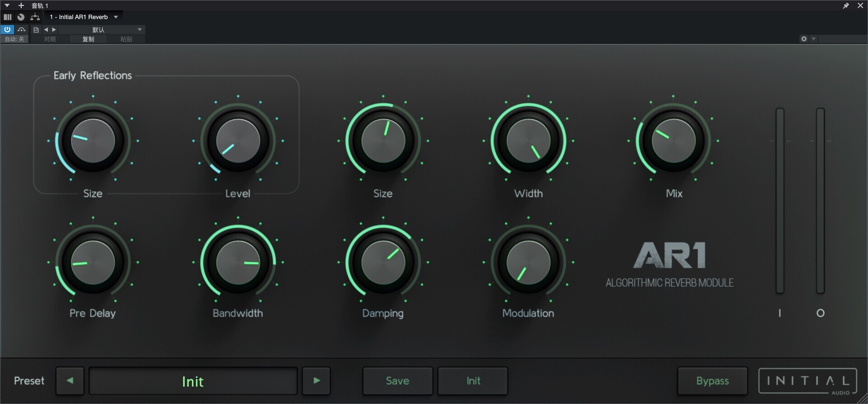Click the 音轨 1 track title
This screenshot has height=404, width=868.
pyautogui.click(x=40, y=5)
